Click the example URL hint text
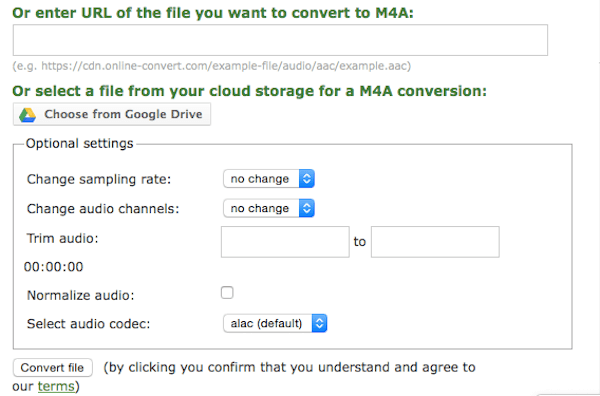 (x=212, y=66)
